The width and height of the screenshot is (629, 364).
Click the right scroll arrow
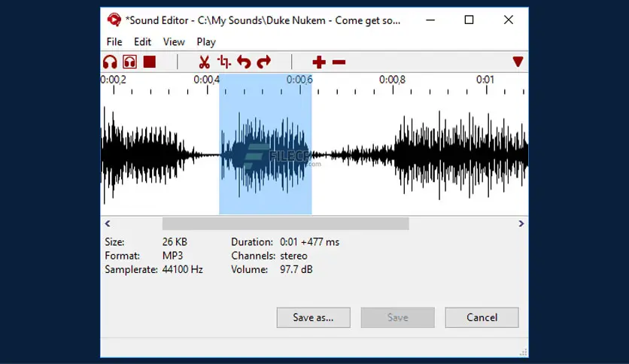click(x=521, y=223)
